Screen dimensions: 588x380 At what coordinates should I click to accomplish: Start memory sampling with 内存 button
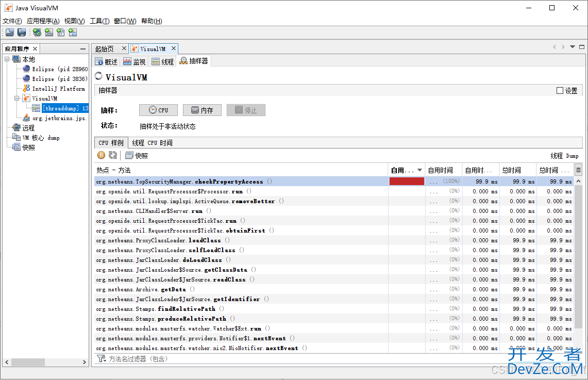point(202,110)
